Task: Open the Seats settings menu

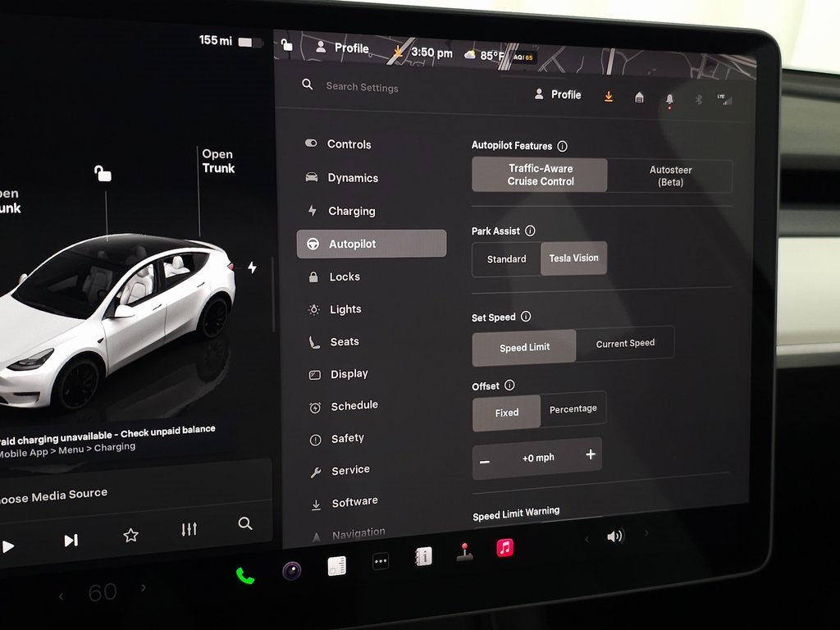Action: (x=335, y=342)
